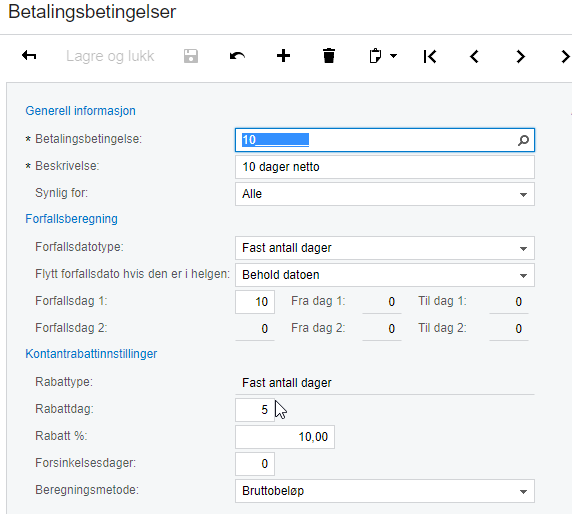Delete record with trash icon
The width and height of the screenshot is (572, 514).
(x=329, y=56)
